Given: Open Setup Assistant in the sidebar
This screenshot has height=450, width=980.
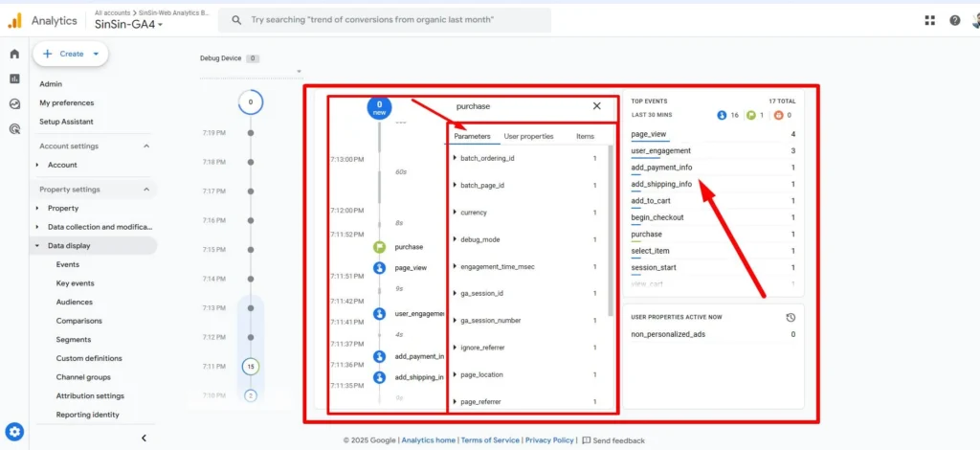Looking at the screenshot, I should pos(66,122).
